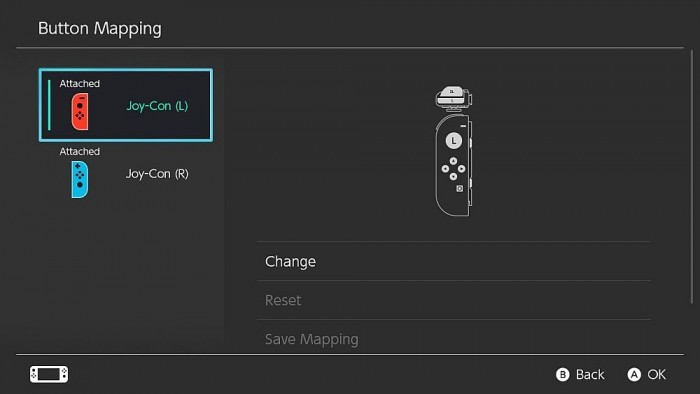Screen dimensions: 700x394
Task: Go Back using the bottom label
Action: point(590,374)
